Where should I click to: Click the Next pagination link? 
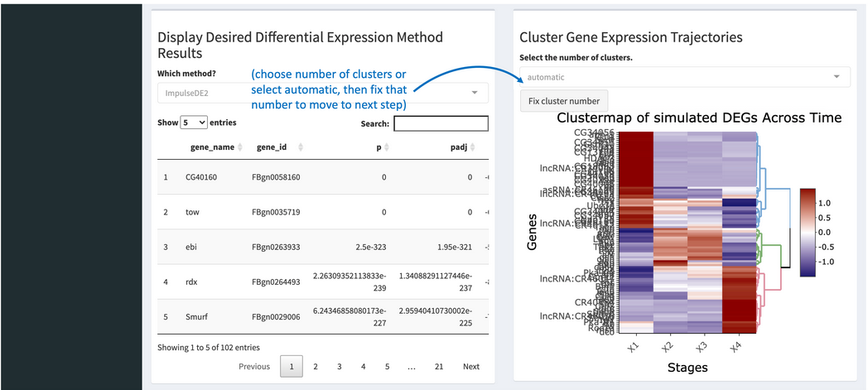coord(471,366)
